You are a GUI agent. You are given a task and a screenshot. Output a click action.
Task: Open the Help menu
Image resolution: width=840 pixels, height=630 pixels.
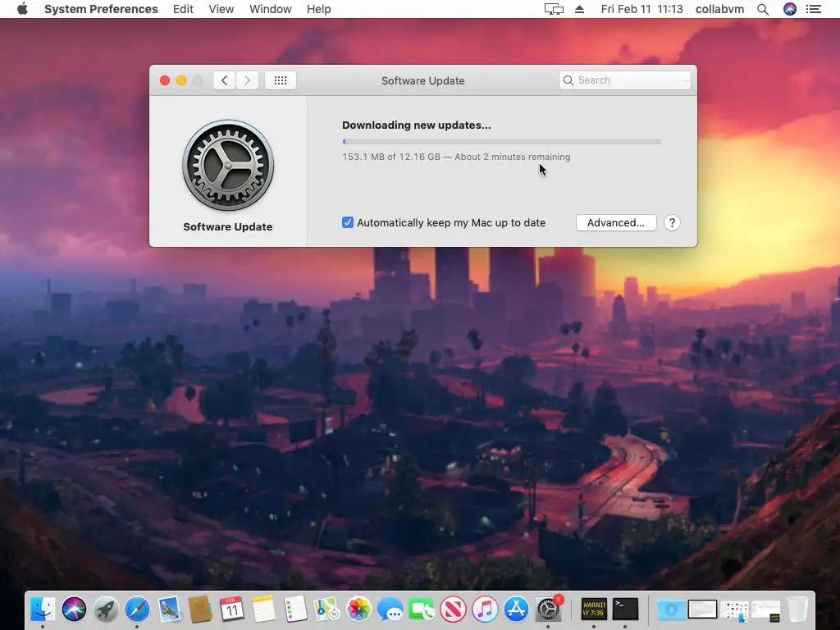click(x=319, y=9)
